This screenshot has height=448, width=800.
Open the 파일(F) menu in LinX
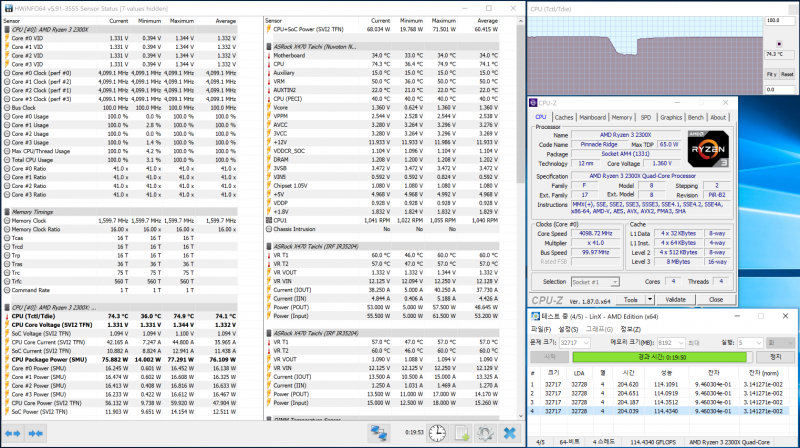tap(541, 329)
